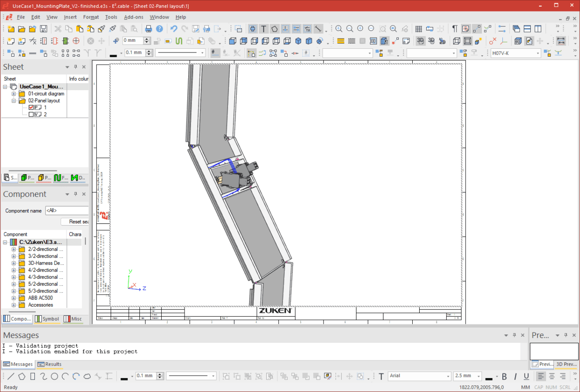Image resolution: width=580 pixels, height=392 pixels.
Task: Switch to the Results tab
Action: [50, 364]
